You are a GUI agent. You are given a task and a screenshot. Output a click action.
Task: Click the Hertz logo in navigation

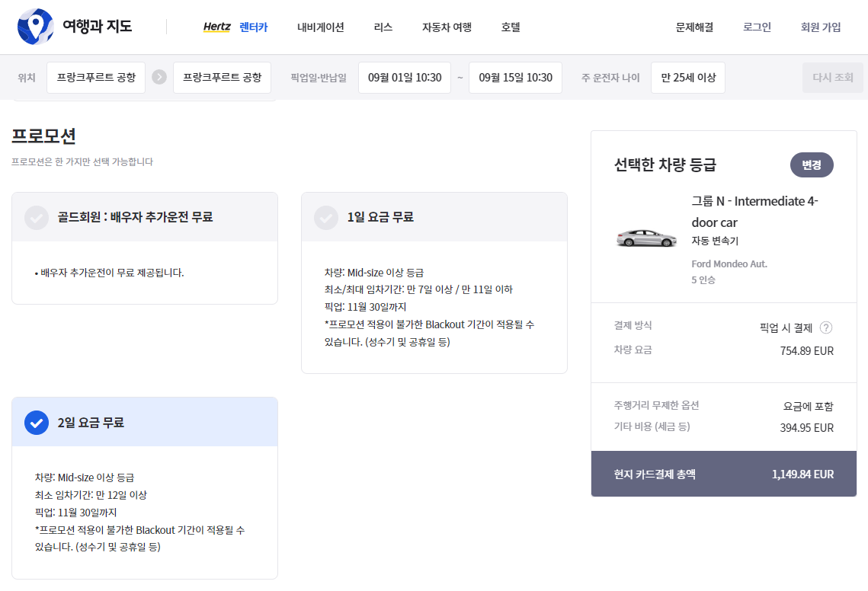click(217, 27)
